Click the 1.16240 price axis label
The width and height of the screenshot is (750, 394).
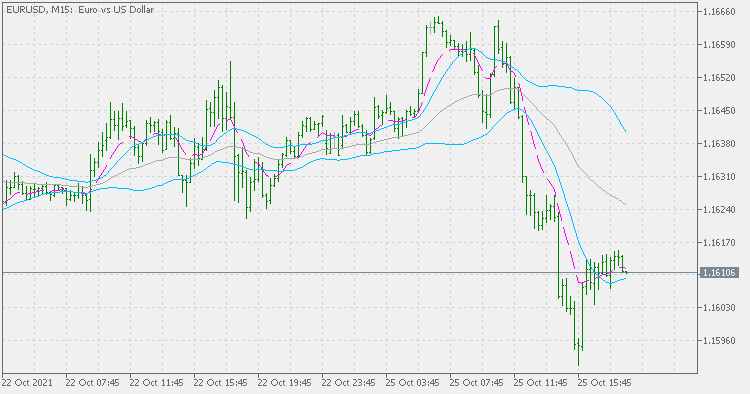click(719, 210)
